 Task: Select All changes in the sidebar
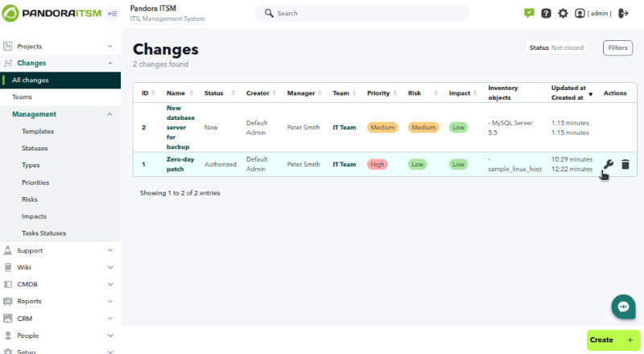60,80
